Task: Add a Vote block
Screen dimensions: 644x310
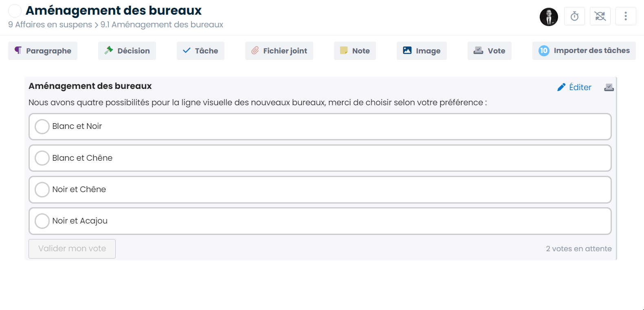Action: tap(489, 51)
